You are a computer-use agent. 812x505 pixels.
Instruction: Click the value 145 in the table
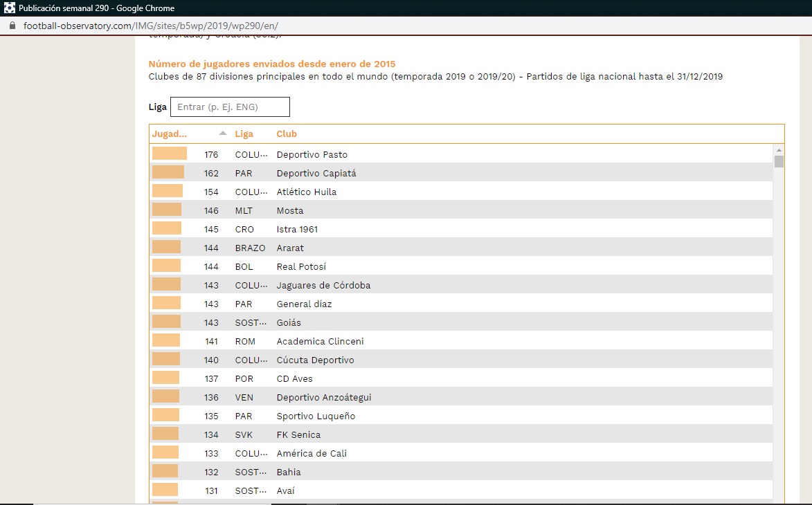[x=211, y=229]
